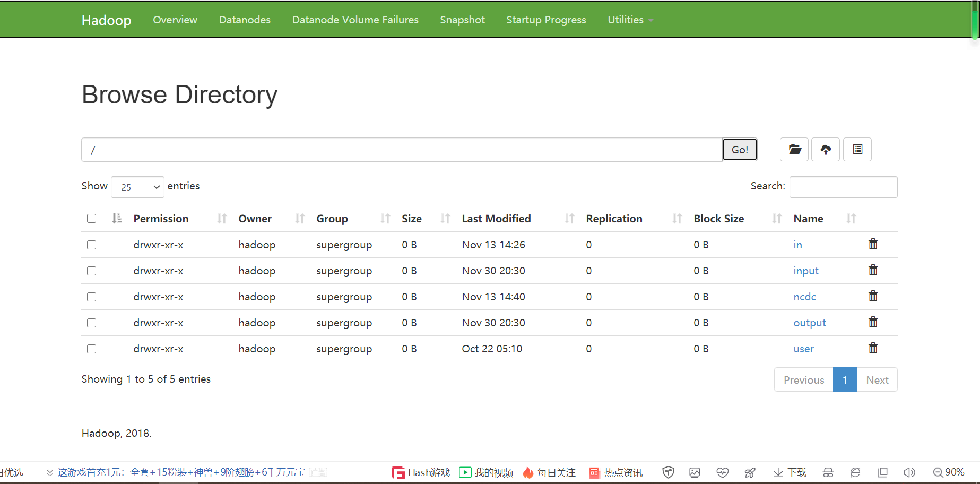This screenshot has height=484, width=980.
Task: Open the 'ncdc' directory link
Action: point(804,297)
